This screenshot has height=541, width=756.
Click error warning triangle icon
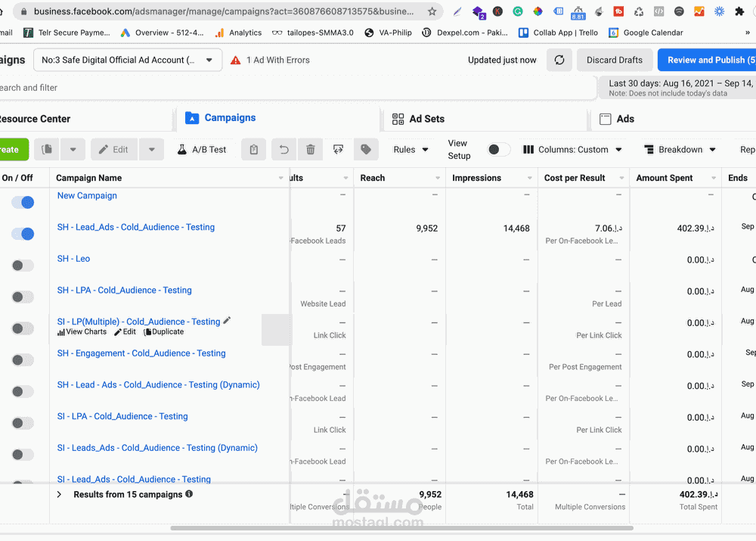coord(235,61)
